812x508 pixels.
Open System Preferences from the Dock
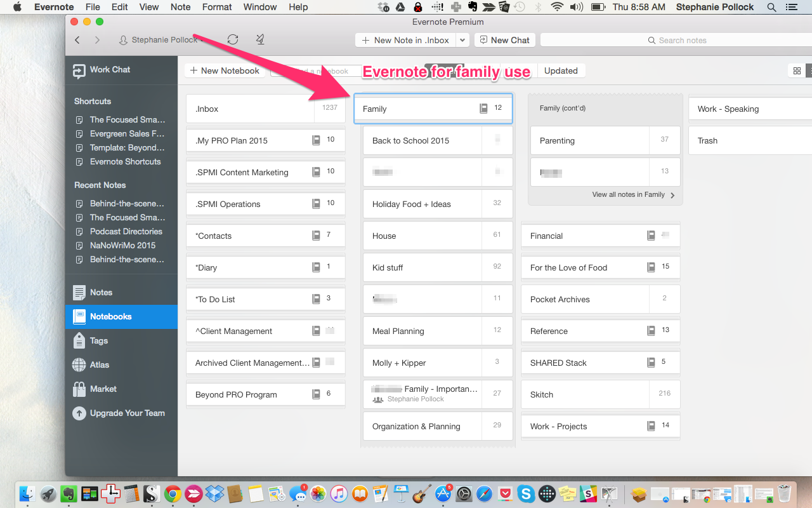464,493
